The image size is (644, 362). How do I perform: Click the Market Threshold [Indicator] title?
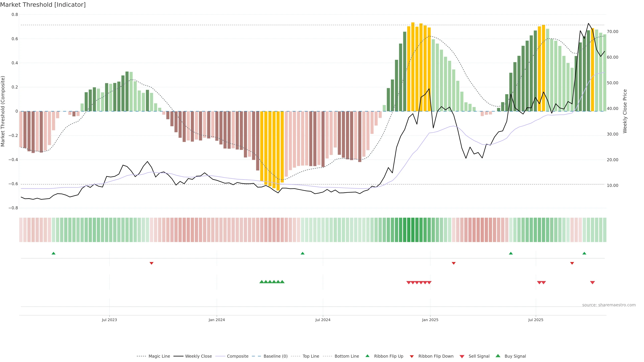(x=43, y=5)
